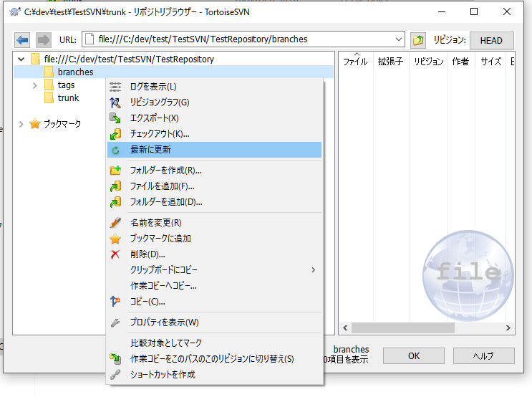Click the エクスポート icon in the context menu
The image size is (532, 397).
tap(115, 118)
